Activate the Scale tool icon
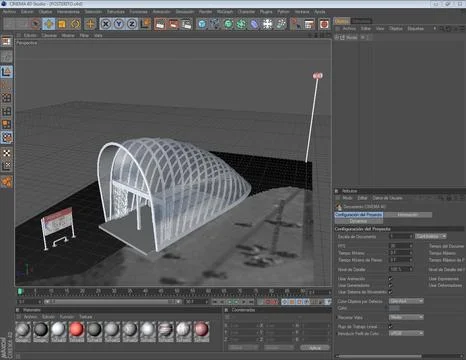 (x=62, y=24)
